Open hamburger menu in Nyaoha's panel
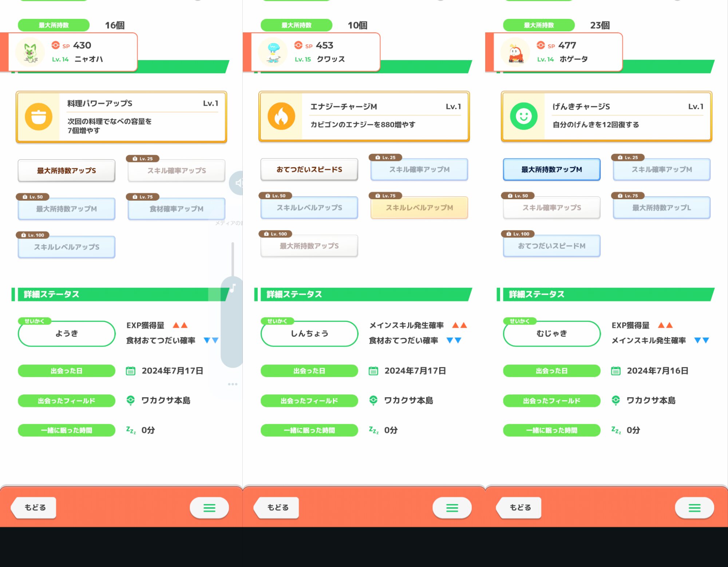 pos(209,508)
